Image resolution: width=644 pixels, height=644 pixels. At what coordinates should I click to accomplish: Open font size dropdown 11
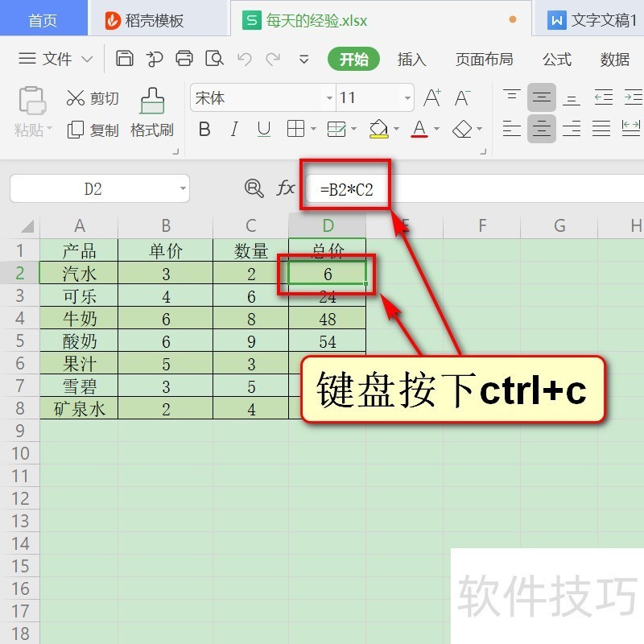pos(407,97)
